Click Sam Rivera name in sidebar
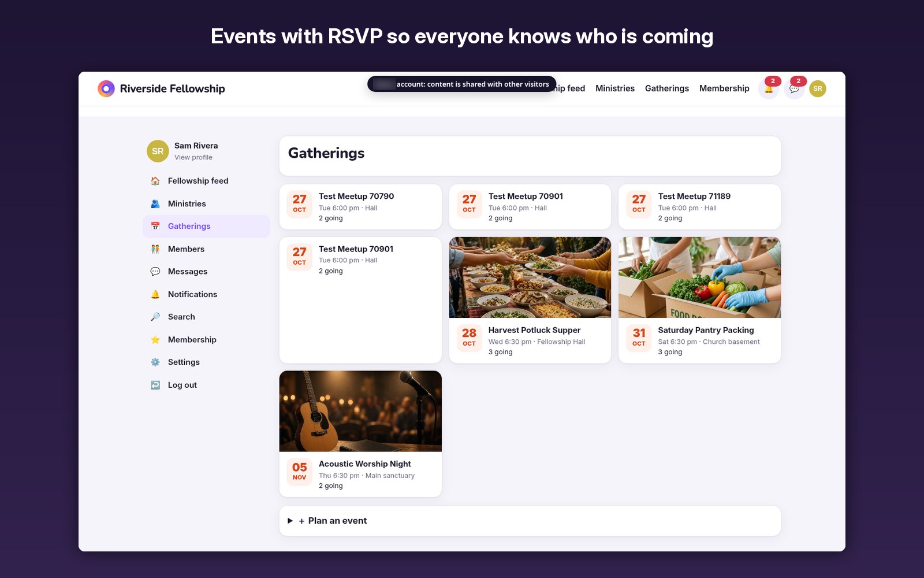This screenshot has width=924, height=578. [x=196, y=146]
